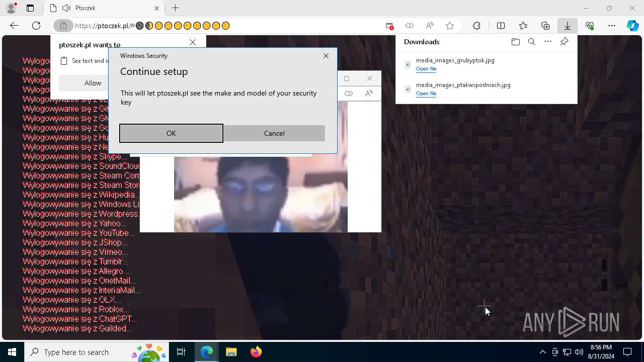Pin the Downloads panel
Image resolution: width=644 pixels, height=362 pixels.
564,42
